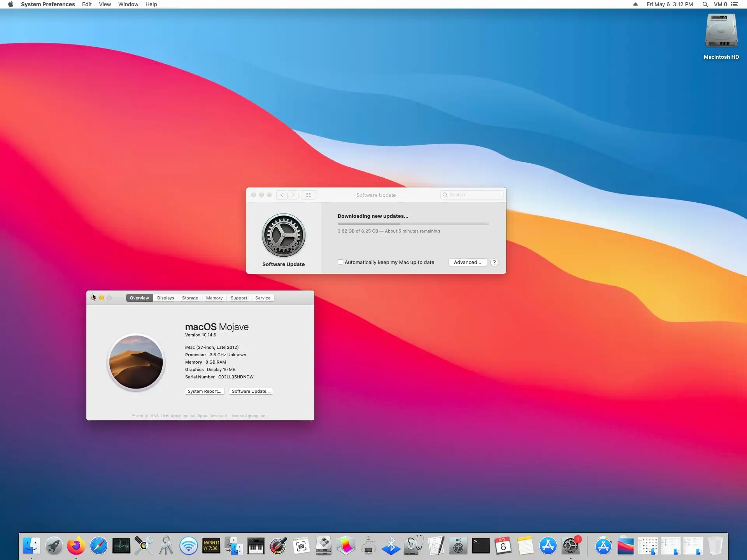
Task: Launch Digital Color Meter from dock
Action: pos(278,546)
